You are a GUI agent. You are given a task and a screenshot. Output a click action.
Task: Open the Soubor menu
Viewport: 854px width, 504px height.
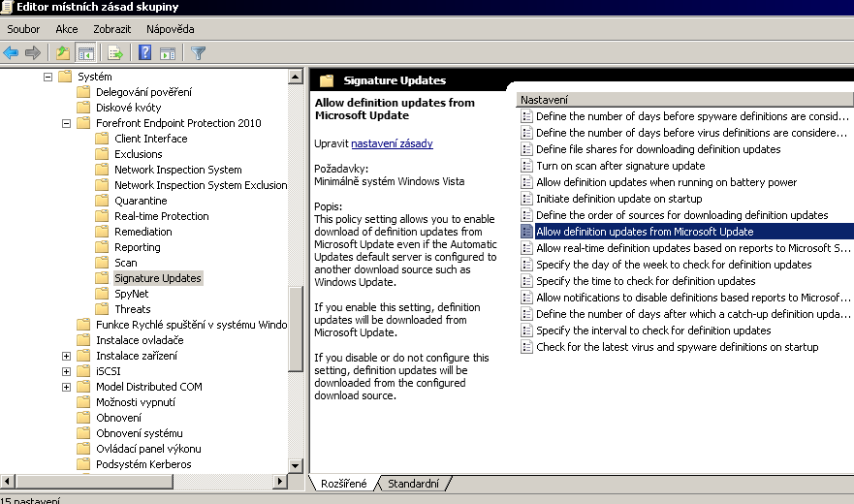(23, 29)
